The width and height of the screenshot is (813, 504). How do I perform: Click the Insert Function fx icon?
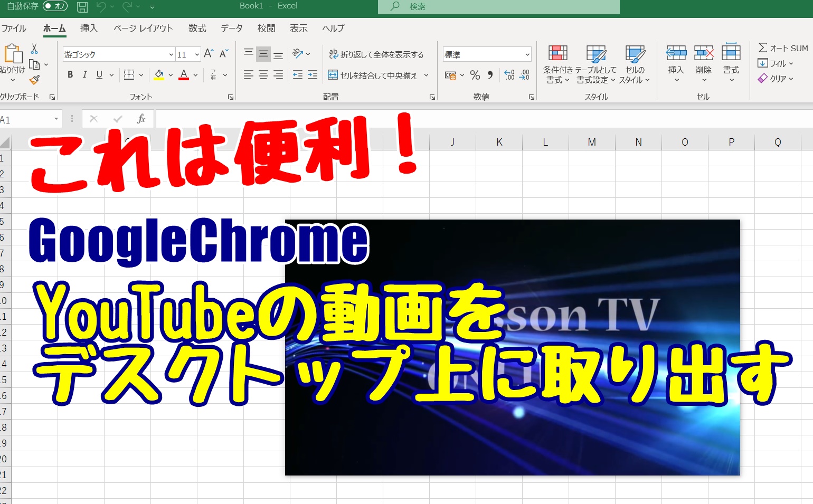[140, 119]
